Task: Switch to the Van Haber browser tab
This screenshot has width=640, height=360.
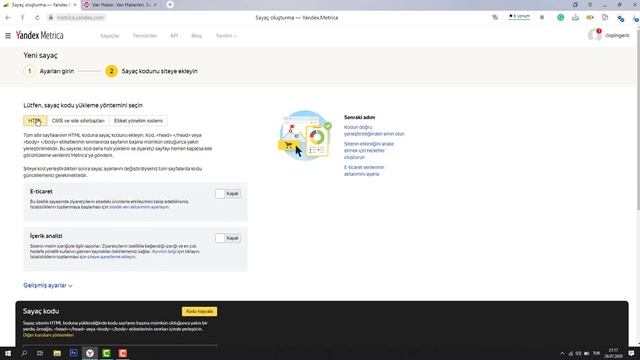Action: tap(120, 5)
